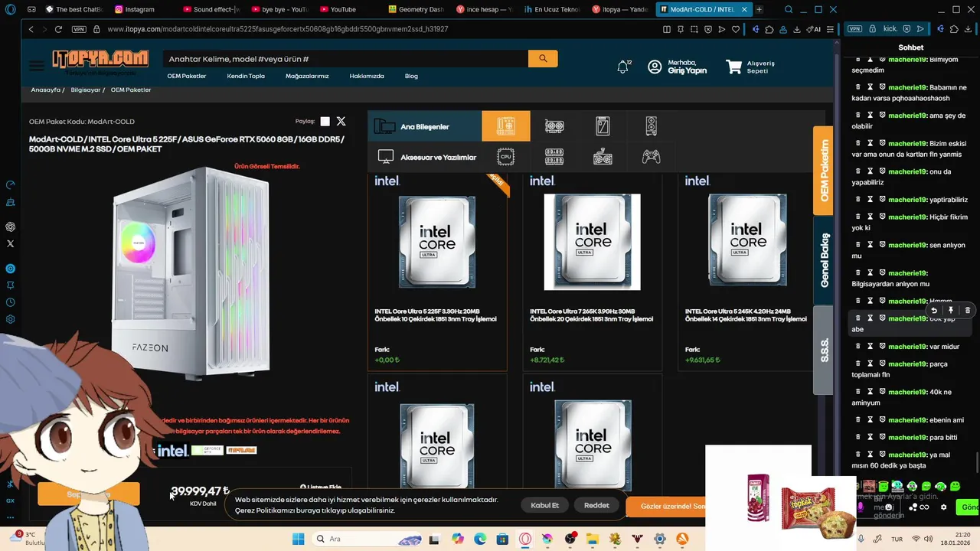This screenshot has width=980, height=551.
Task: Switch to the Geometry Dash tab
Action: [415, 9]
